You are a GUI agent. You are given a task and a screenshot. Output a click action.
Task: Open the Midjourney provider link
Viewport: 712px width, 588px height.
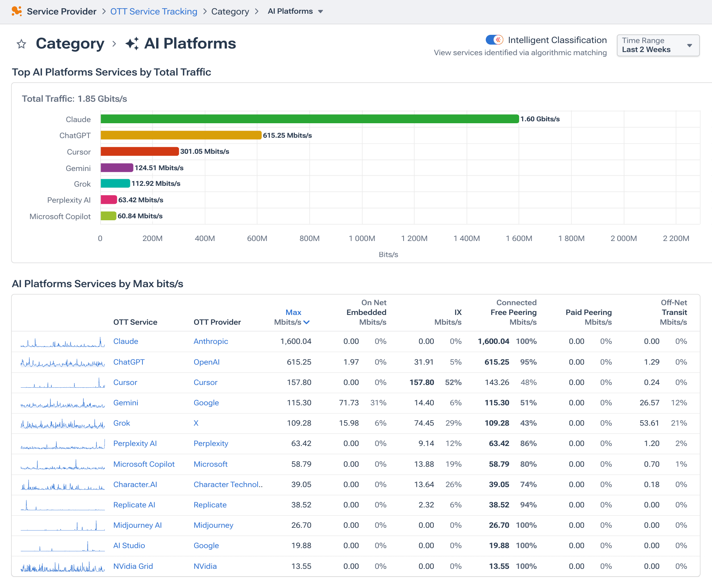(x=213, y=525)
